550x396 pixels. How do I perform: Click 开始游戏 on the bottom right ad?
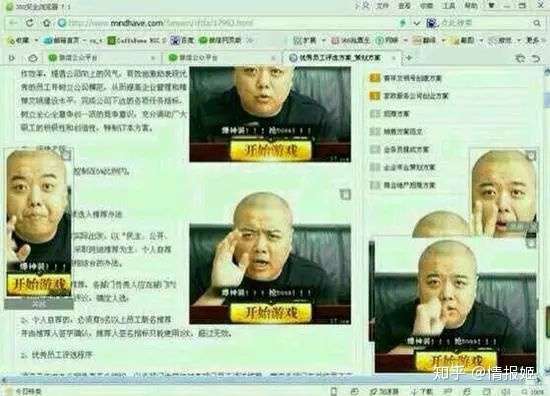(456, 361)
